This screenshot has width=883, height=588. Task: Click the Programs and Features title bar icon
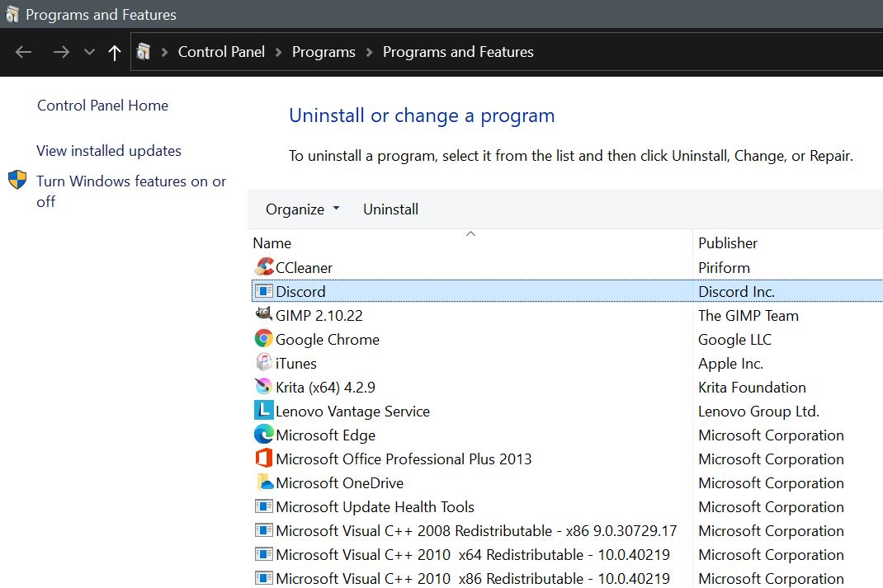click(x=12, y=15)
